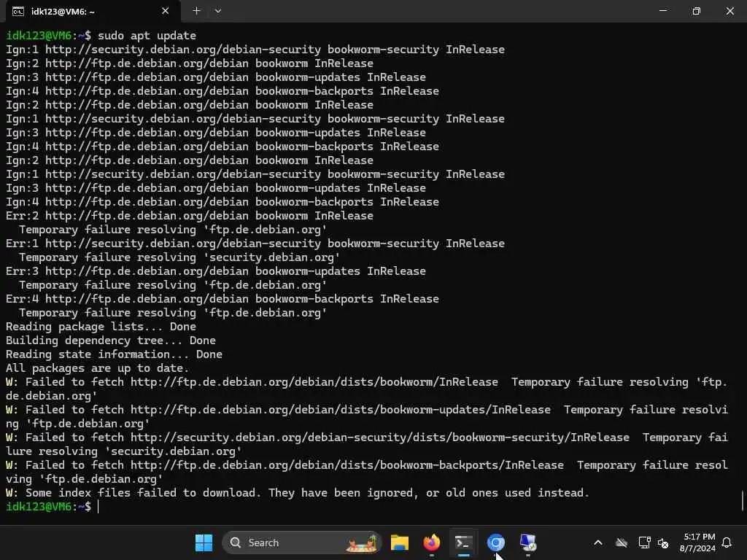747x560 pixels.
Task: Open File Explorer from the taskbar
Action: 399,542
